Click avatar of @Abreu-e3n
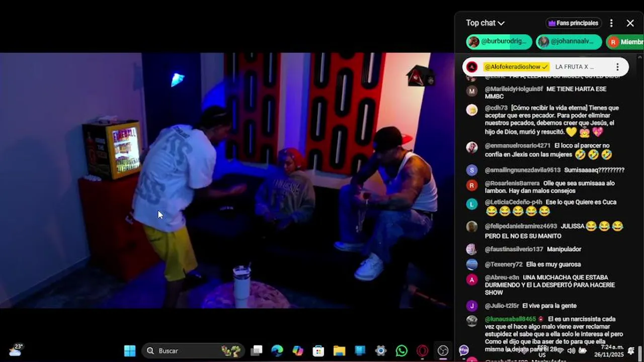 pos(471,280)
